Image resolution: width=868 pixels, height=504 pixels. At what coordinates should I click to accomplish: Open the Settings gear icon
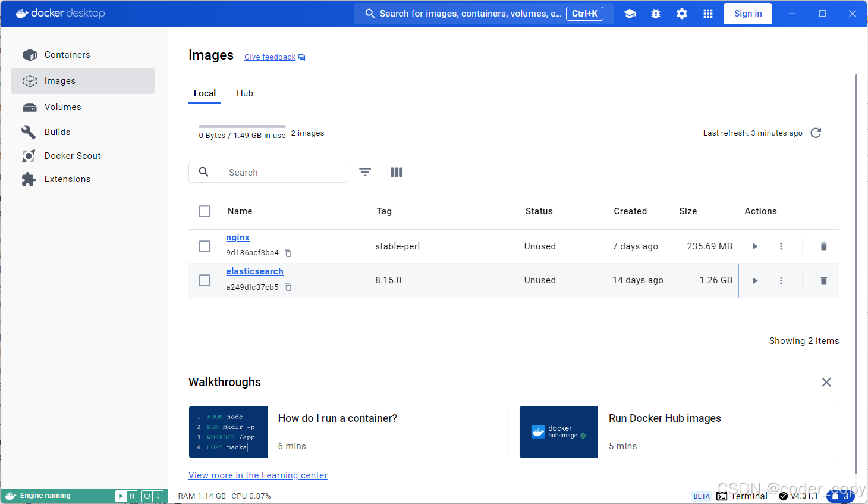click(x=682, y=14)
